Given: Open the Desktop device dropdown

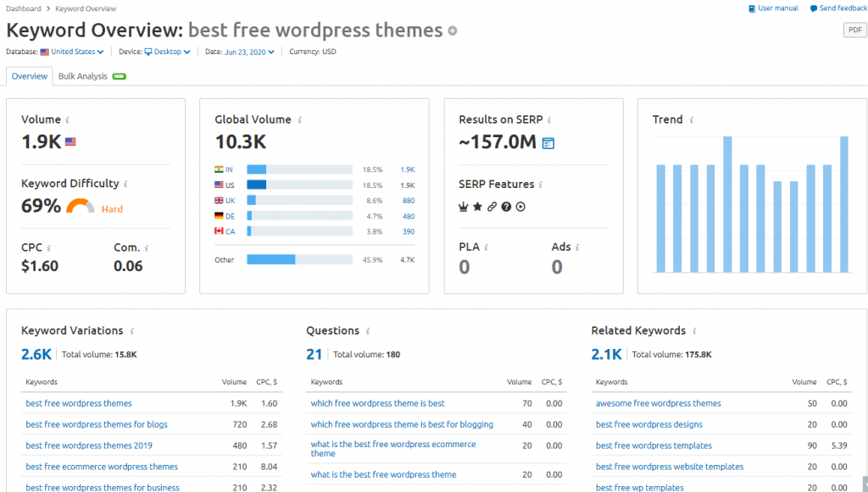Looking at the screenshot, I should [168, 52].
